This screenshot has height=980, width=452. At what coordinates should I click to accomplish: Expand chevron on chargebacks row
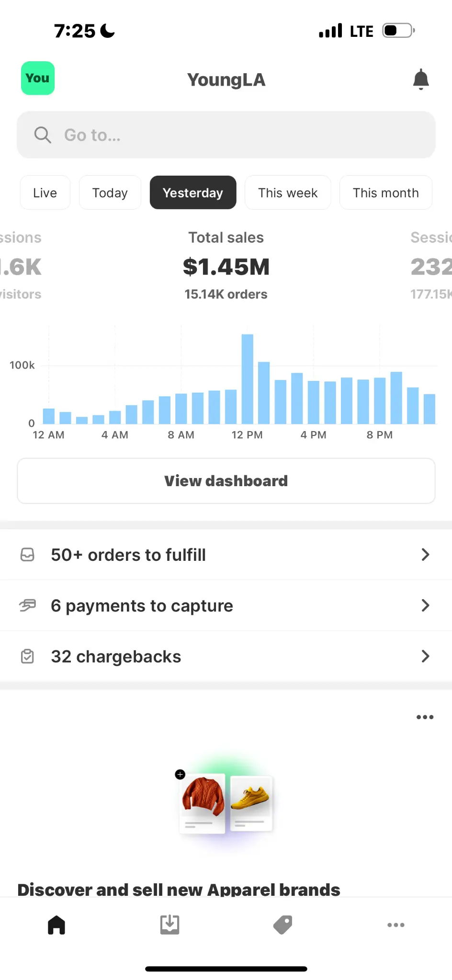[x=425, y=656]
